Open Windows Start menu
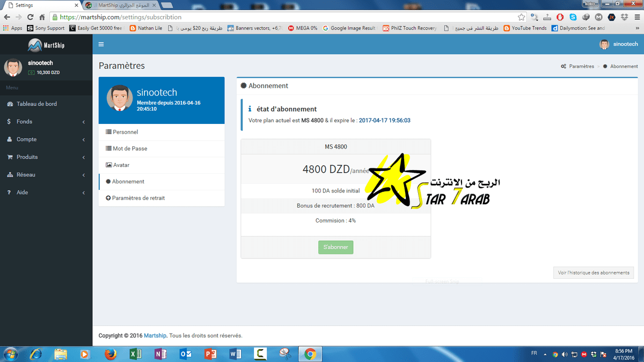Screen dimensions: 644x362 (10, 354)
